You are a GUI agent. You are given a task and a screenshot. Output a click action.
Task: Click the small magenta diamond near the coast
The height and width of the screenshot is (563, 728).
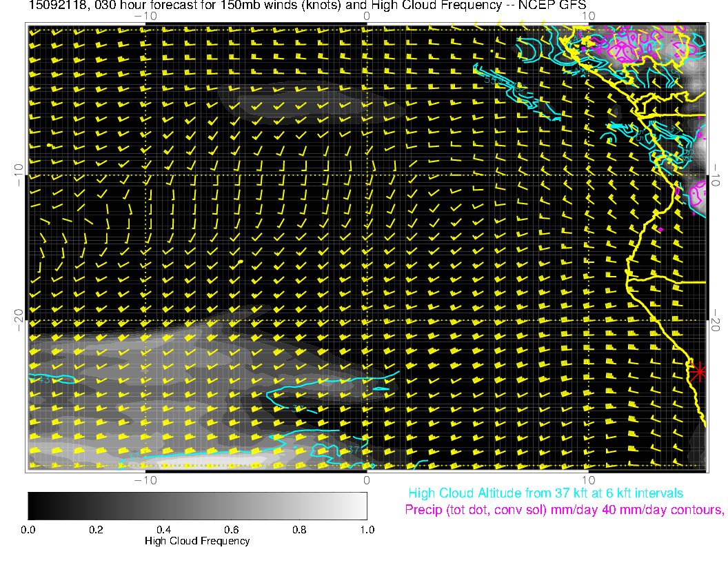[660, 229]
